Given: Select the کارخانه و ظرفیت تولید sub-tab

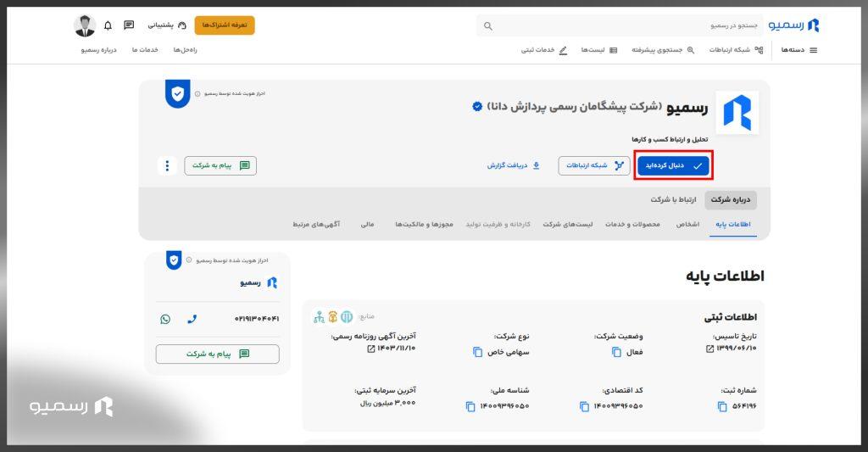Looking at the screenshot, I should (x=498, y=225).
